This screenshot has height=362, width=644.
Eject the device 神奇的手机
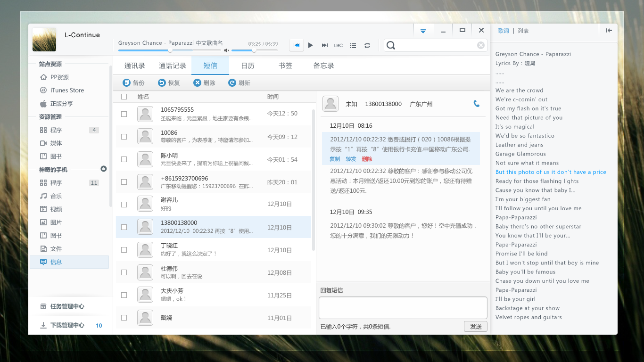pyautogui.click(x=104, y=169)
